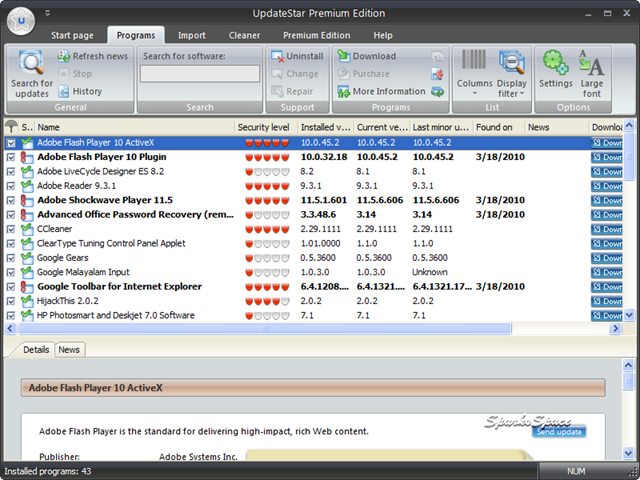Image resolution: width=640 pixels, height=480 pixels.
Task: Click Download button in Adobe Reader row
Action: 607,186
